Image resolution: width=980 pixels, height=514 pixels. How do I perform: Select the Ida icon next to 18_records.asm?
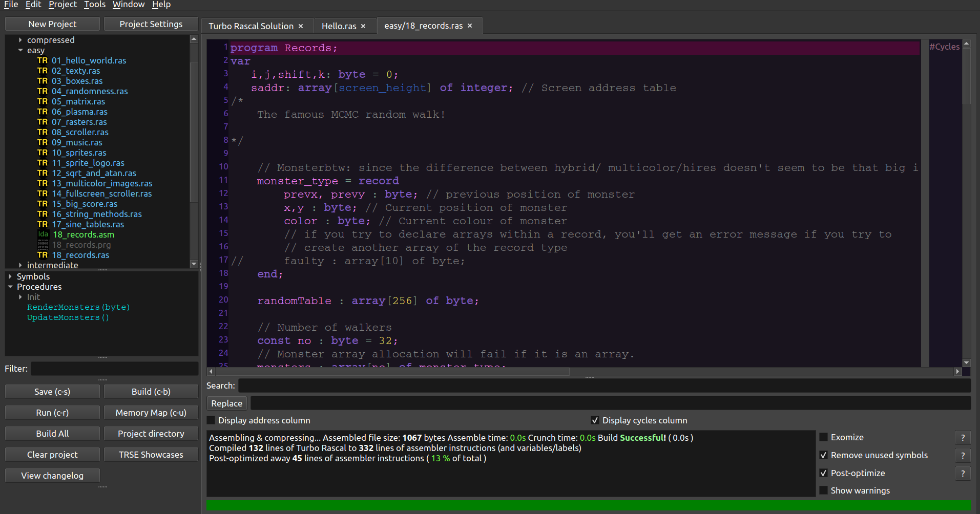point(43,234)
